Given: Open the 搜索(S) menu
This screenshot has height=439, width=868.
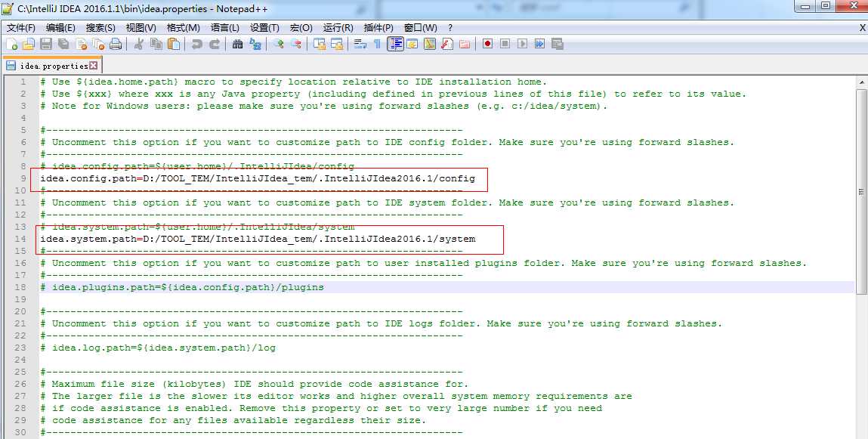Looking at the screenshot, I should coord(100,28).
